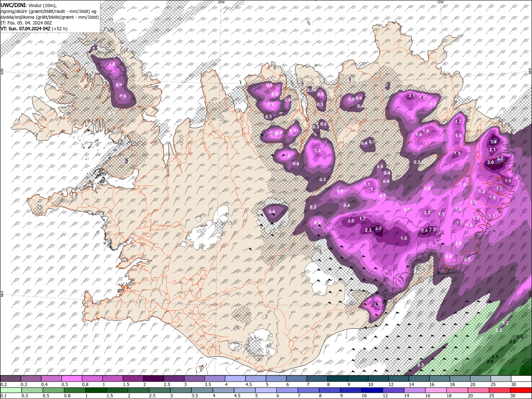The width and height of the screenshot is (532, 399).
Task: Click the valid time 'VT: Sun. 07.04.2024 04Z'
Action: [x=25, y=29]
